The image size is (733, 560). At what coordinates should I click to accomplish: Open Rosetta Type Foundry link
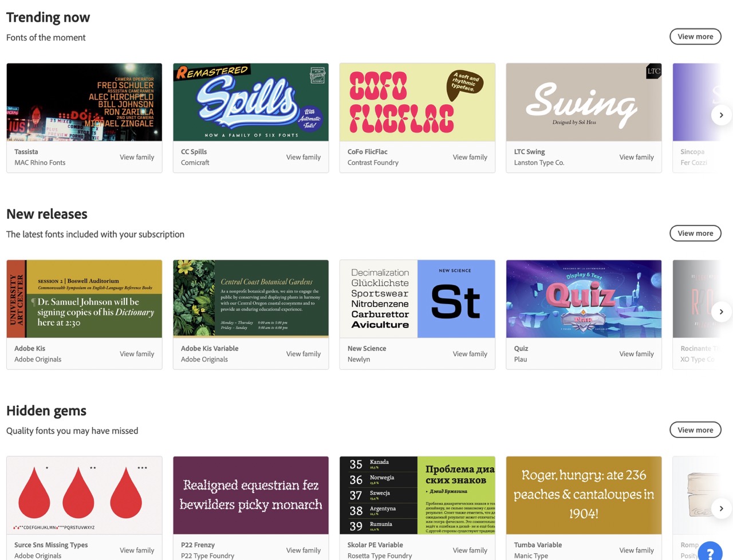pyautogui.click(x=380, y=556)
